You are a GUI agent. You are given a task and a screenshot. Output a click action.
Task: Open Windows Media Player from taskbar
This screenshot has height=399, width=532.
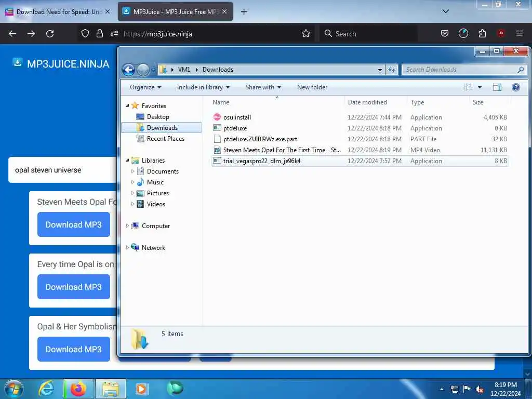(141, 389)
